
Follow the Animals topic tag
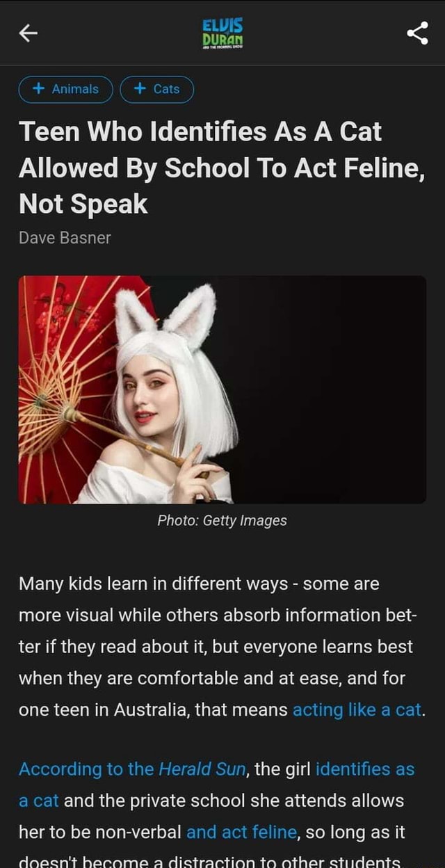pos(65,89)
